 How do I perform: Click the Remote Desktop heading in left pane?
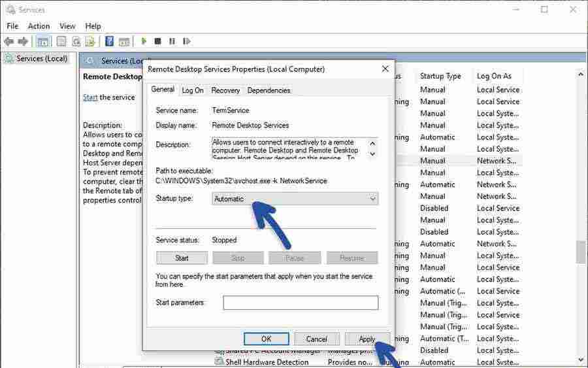pyautogui.click(x=112, y=76)
